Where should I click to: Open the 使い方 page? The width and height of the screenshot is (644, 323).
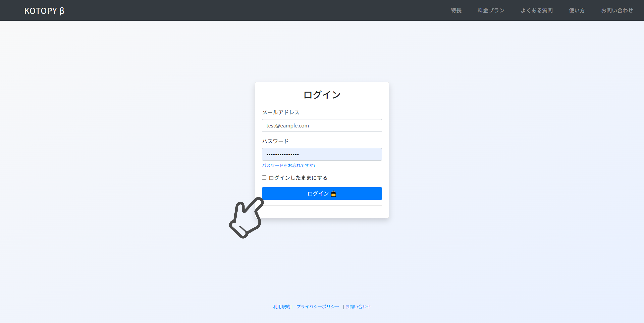click(x=577, y=10)
